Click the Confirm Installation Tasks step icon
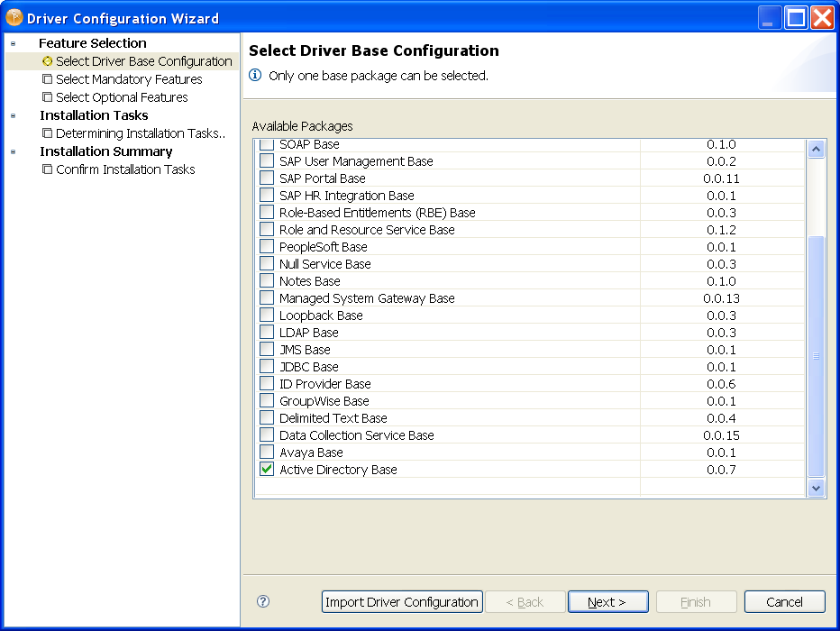The width and height of the screenshot is (840, 631). 47,169
